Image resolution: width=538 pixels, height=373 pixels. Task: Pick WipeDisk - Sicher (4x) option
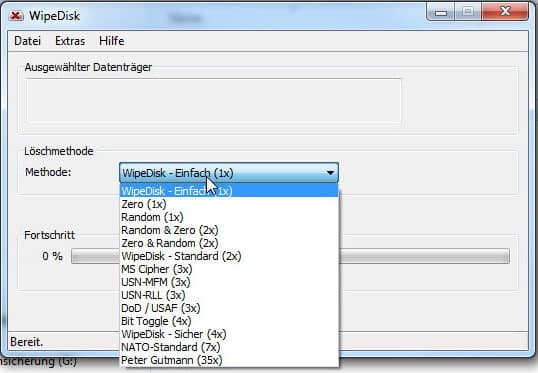(x=229, y=335)
